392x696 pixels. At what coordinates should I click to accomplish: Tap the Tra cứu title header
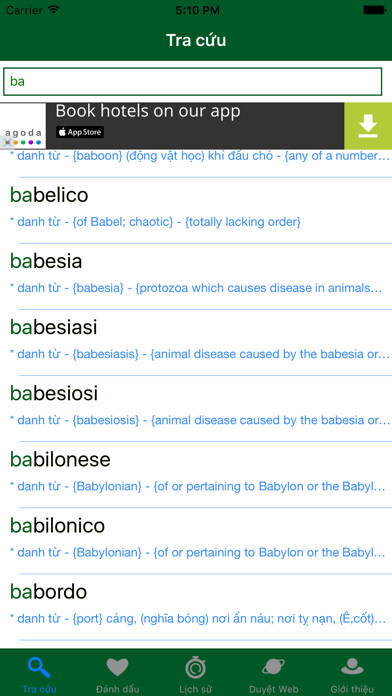tap(196, 40)
